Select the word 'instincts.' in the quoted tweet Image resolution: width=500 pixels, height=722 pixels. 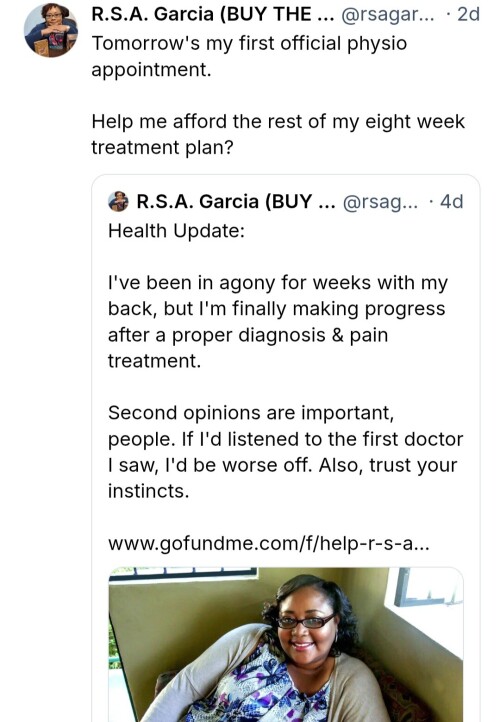coord(149,491)
